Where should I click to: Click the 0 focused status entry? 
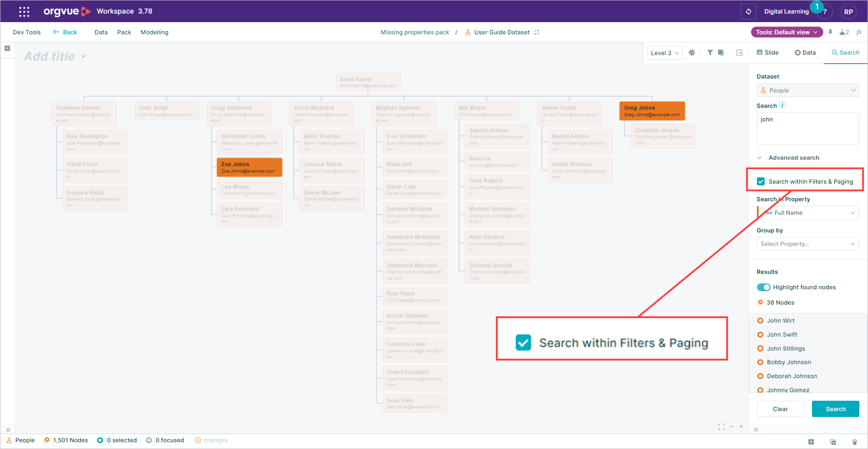pyautogui.click(x=165, y=440)
